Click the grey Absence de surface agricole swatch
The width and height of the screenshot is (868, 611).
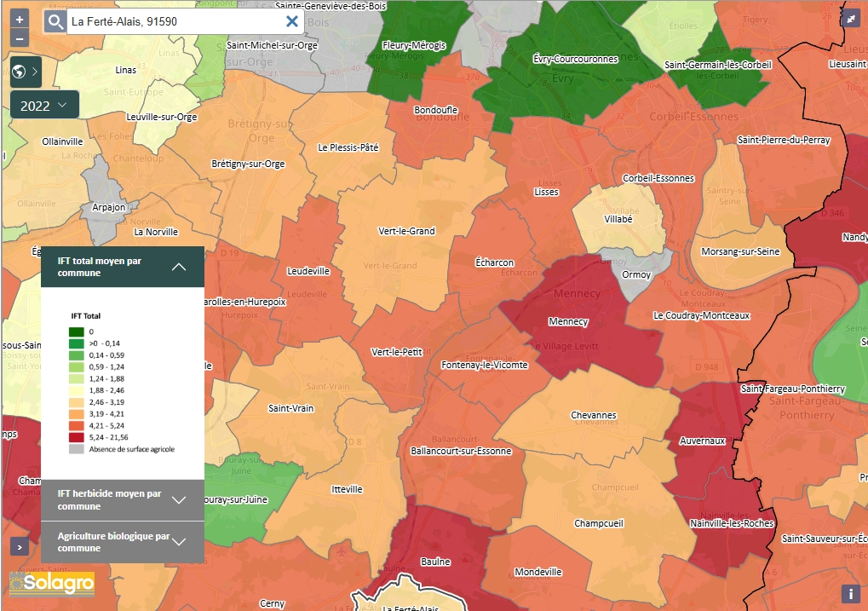point(77,448)
